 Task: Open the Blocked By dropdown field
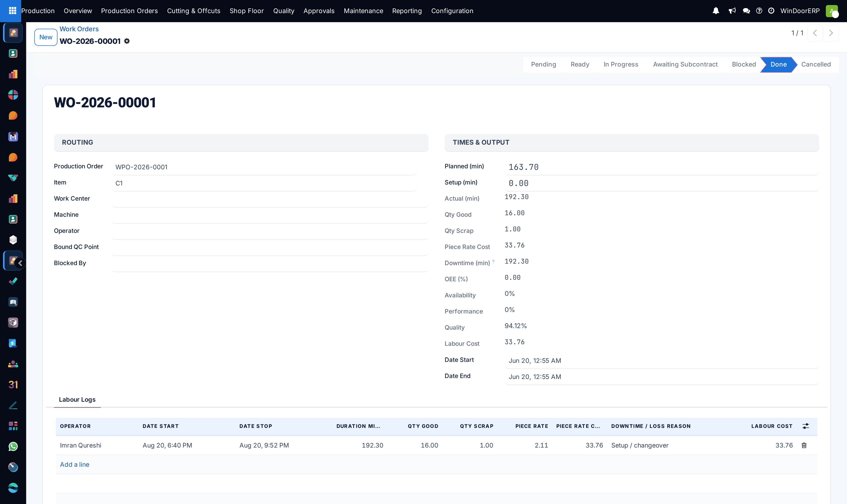[x=270, y=264]
